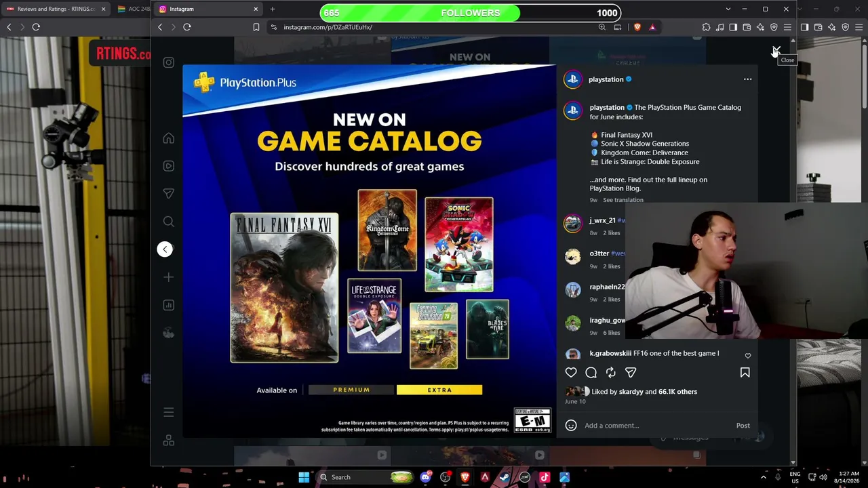This screenshot has width=868, height=488.
Task: Open Instagram Search magnifier in sidebar
Action: click(169, 222)
